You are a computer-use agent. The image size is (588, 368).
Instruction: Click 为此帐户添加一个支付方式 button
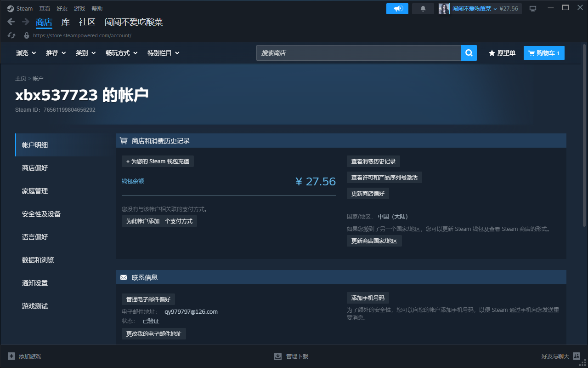159,221
